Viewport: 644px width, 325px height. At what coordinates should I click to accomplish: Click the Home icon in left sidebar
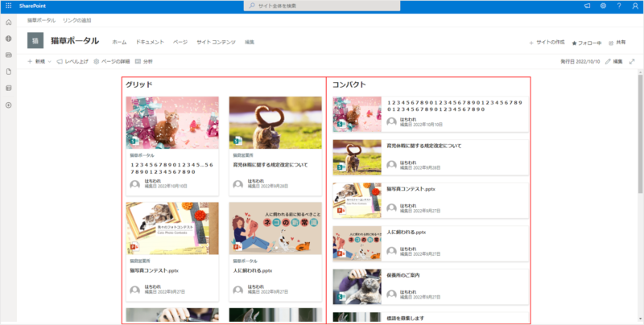[8, 23]
